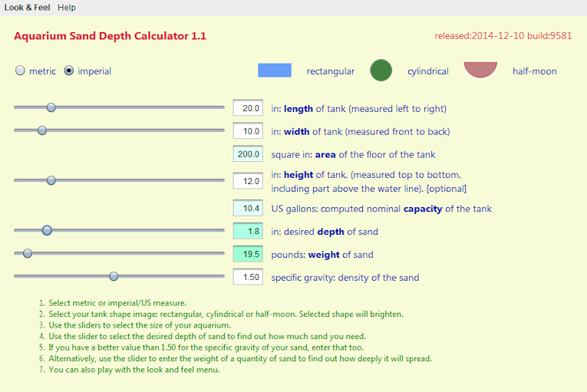This screenshot has height=392, width=587.
Task: Open the Help menu
Action: click(x=67, y=8)
